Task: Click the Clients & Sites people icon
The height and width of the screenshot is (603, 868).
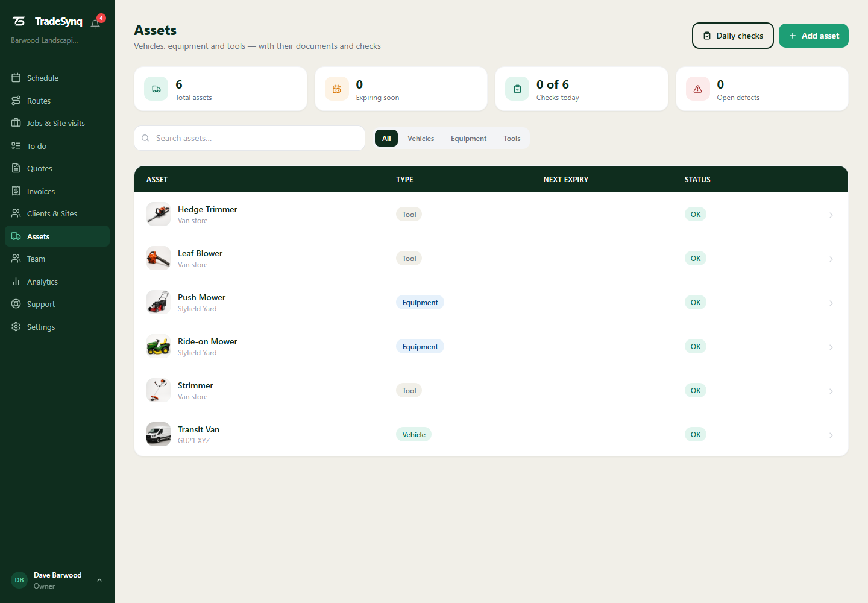Action: [x=16, y=213]
